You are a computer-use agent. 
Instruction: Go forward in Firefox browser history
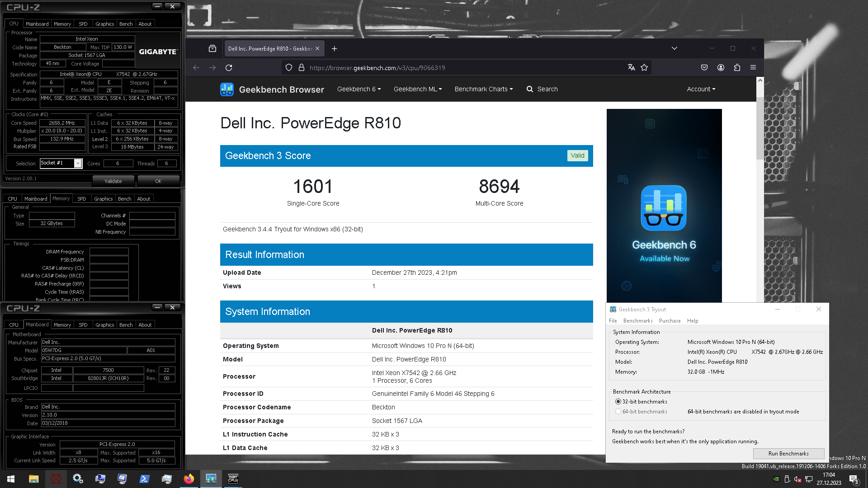pyautogui.click(x=212, y=68)
